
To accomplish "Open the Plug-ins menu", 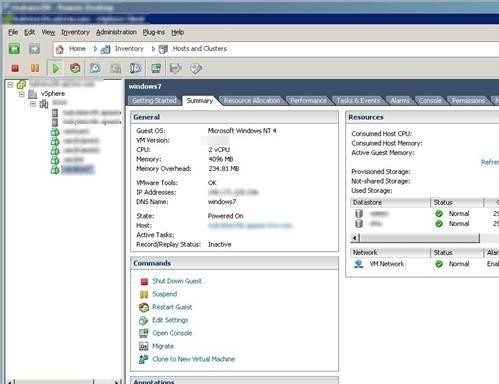I will click(154, 32).
